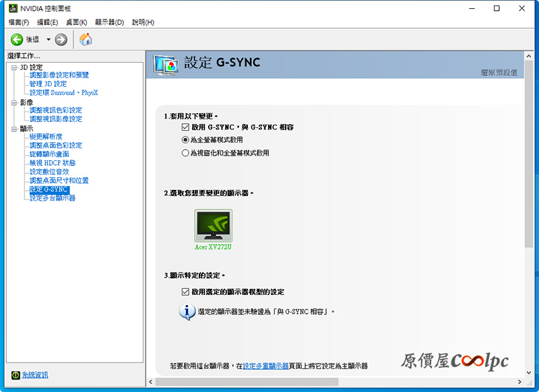539x392 pixels.
Task: Click the vertical scrollbar up arrow
Action: [529, 56]
